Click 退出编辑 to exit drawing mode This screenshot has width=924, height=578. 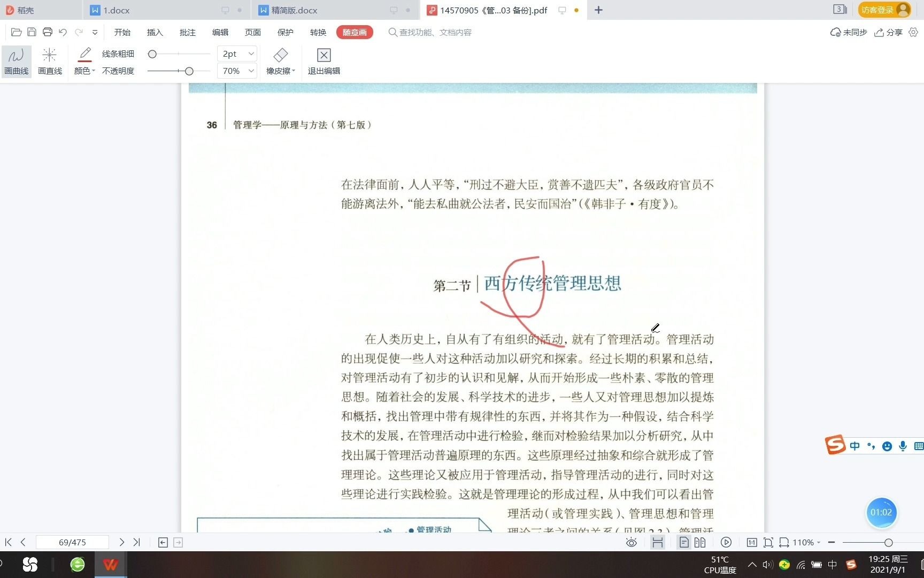(x=324, y=62)
